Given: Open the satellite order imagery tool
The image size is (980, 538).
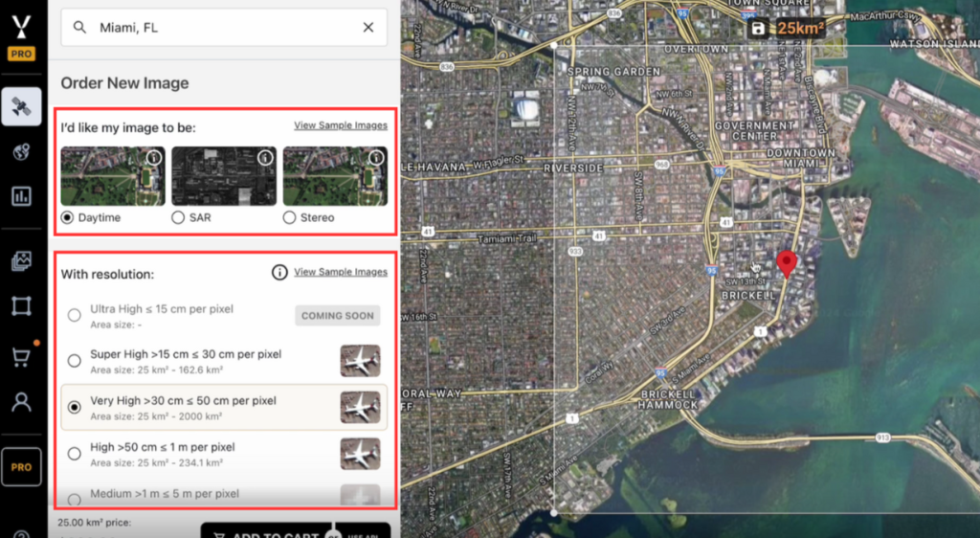Looking at the screenshot, I should pyautogui.click(x=21, y=107).
